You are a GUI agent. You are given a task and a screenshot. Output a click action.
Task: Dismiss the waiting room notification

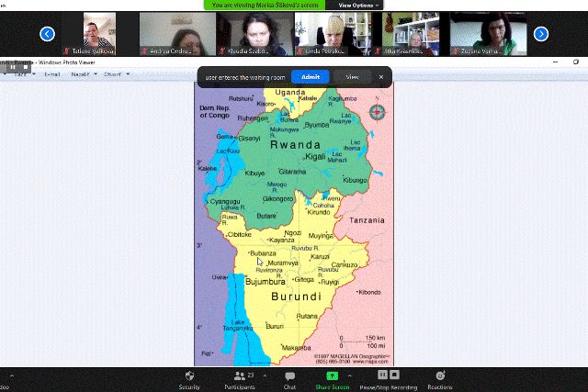pos(381,77)
